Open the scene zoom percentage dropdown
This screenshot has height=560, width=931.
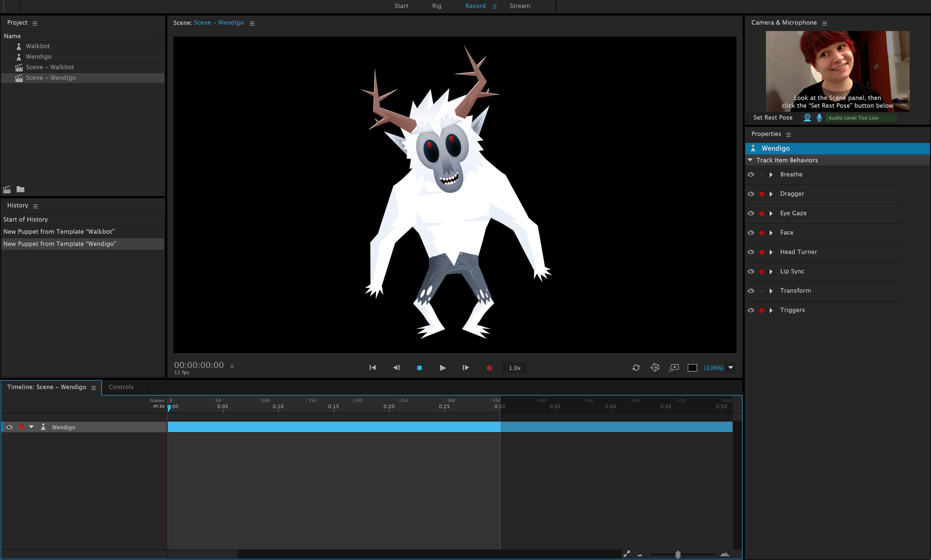[730, 367]
